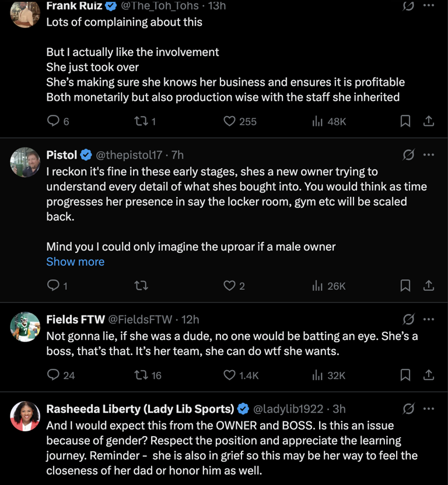Screen dimensions: 448x485
Task: Open more options for Rasheeda Liberty's tweet
Action: 429,409
